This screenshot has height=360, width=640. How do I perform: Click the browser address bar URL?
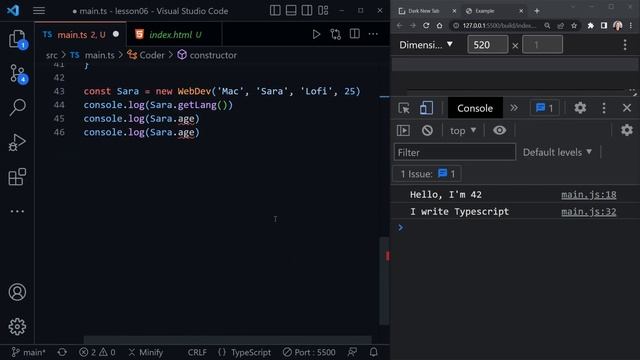(x=499, y=25)
